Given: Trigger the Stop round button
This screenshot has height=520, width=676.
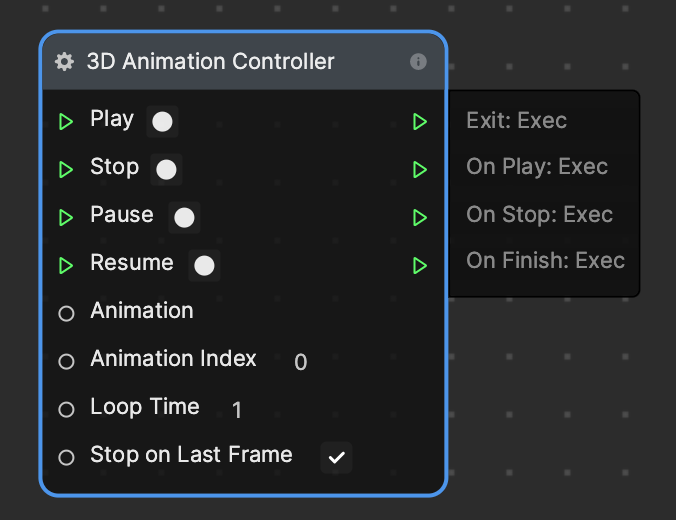Looking at the screenshot, I should pyautogui.click(x=166, y=169).
